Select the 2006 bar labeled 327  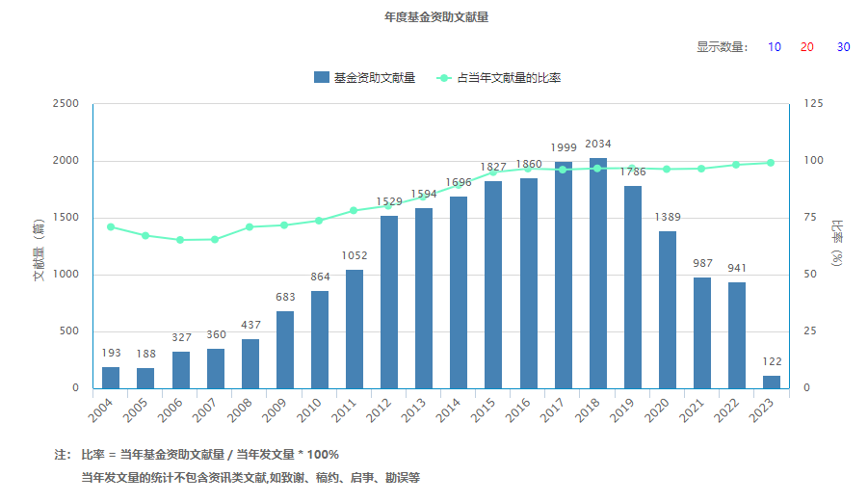pos(181,370)
